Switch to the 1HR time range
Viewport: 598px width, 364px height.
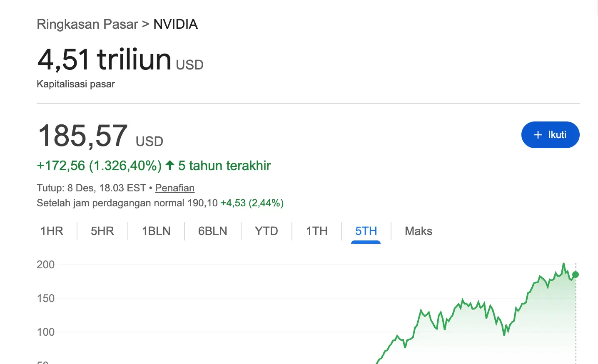click(x=51, y=231)
